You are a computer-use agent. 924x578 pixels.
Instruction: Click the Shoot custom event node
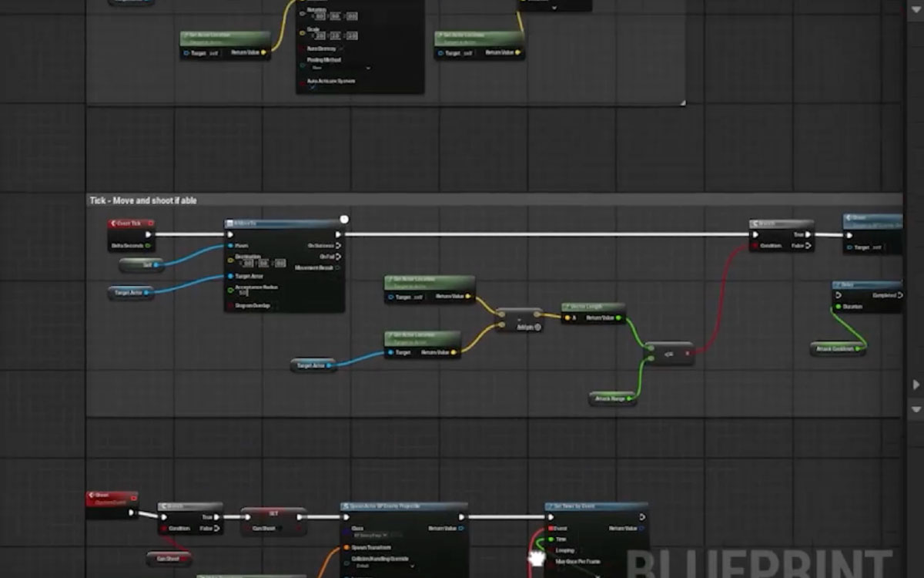click(108, 497)
